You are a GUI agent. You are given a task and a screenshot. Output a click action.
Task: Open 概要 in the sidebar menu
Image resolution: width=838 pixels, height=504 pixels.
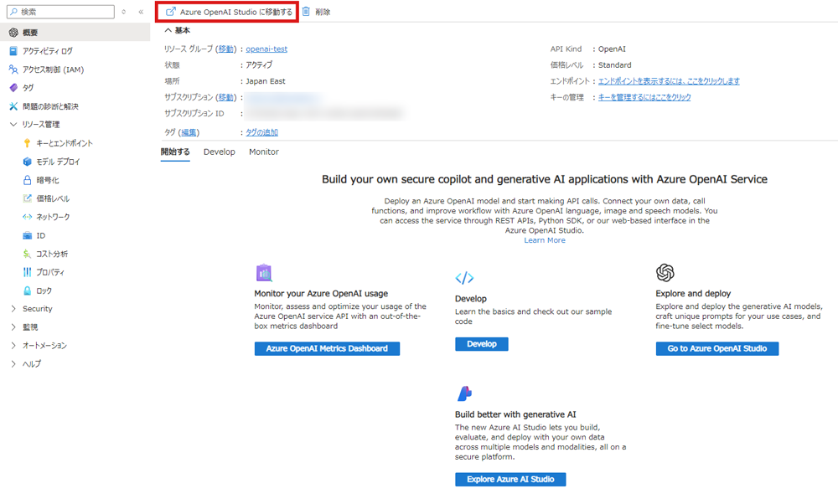75,33
